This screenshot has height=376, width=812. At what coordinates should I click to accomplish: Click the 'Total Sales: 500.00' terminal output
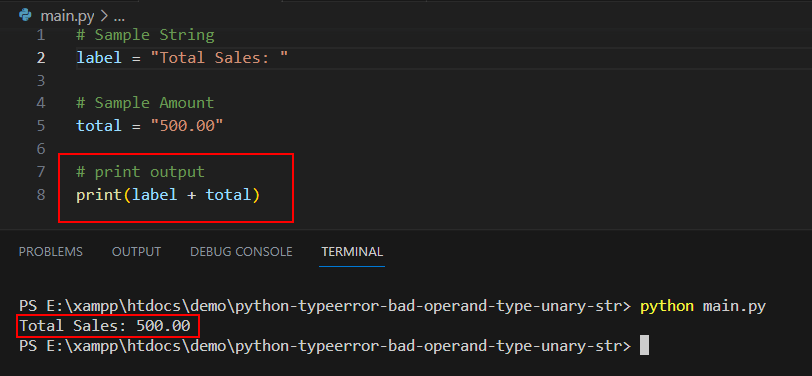105,326
